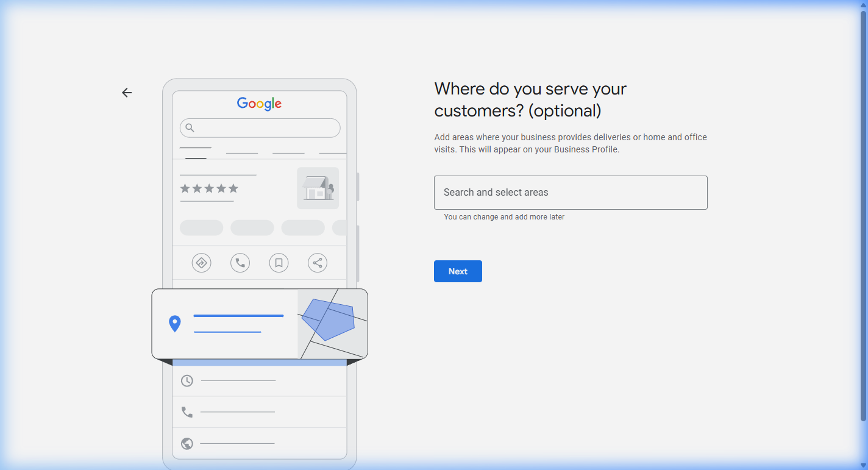Select the share icon in the illustration
Screen dimensions: 868x470
point(317,262)
